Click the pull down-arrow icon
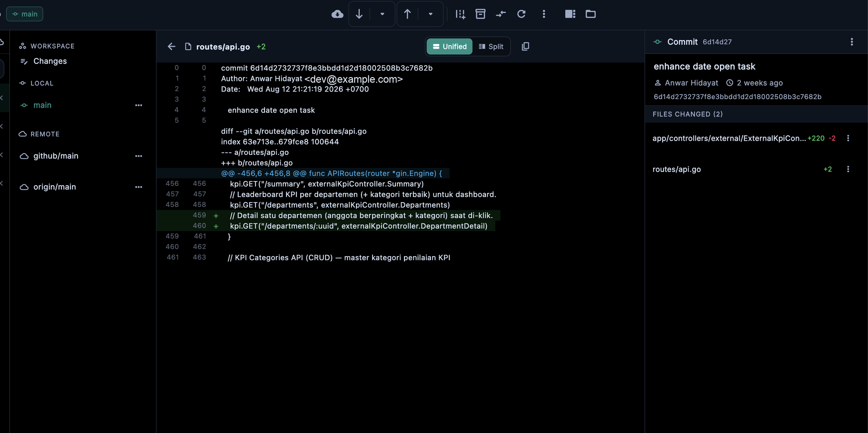The width and height of the screenshot is (868, 433). [x=359, y=14]
